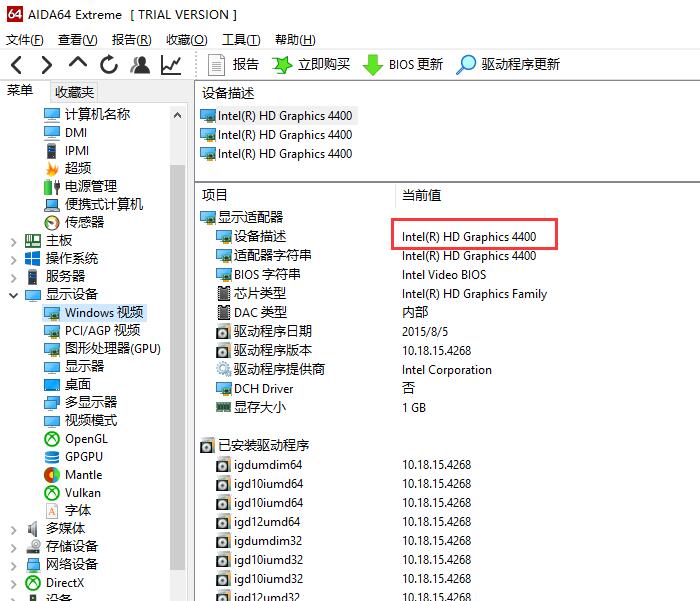Select third Intel(R) HD Graphics 4400 device
The height and width of the screenshot is (601, 700).
pyautogui.click(x=276, y=154)
